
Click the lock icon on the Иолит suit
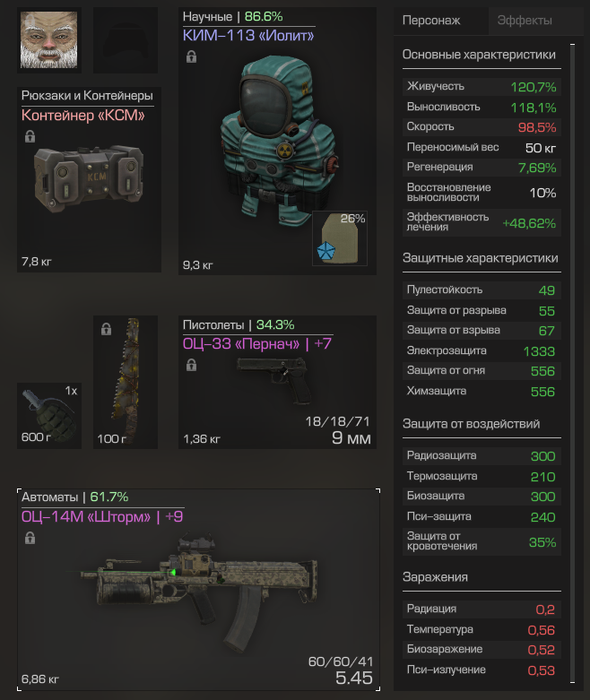click(x=191, y=56)
